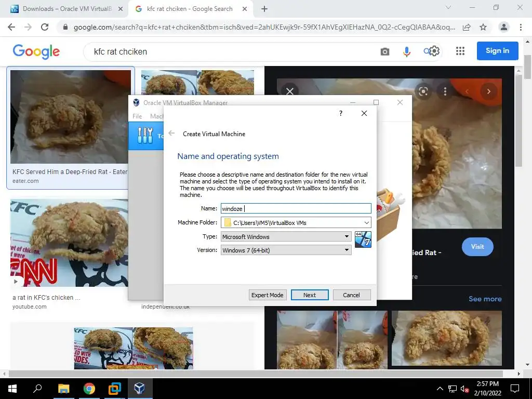Image resolution: width=532 pixels, height=399 pixels.
Task: Search by image with the camera icon
Action: pos(385,51)
